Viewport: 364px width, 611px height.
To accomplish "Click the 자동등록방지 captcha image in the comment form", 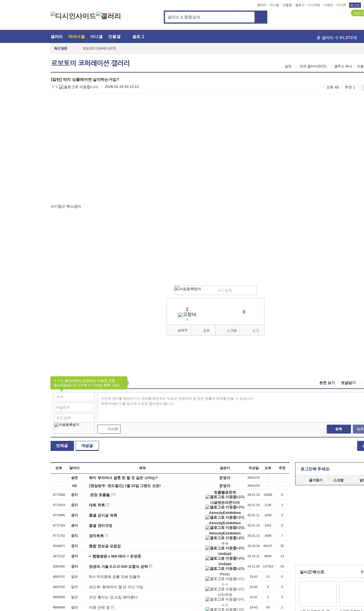I will 67,425.
